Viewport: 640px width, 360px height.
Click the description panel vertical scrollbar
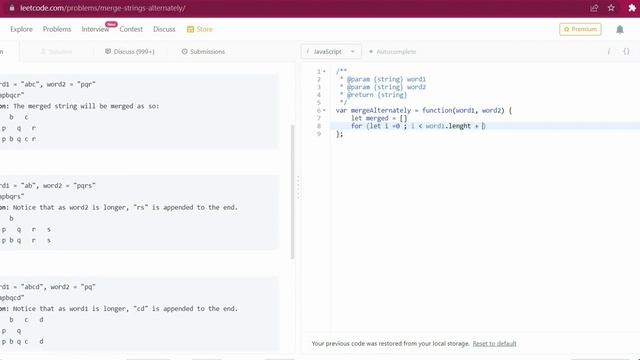292,192
